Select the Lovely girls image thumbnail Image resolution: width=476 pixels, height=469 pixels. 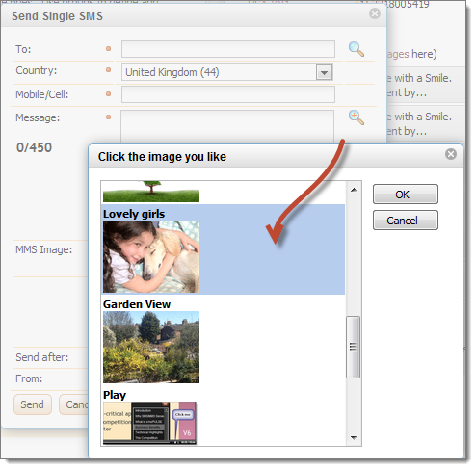coord(151,257)
